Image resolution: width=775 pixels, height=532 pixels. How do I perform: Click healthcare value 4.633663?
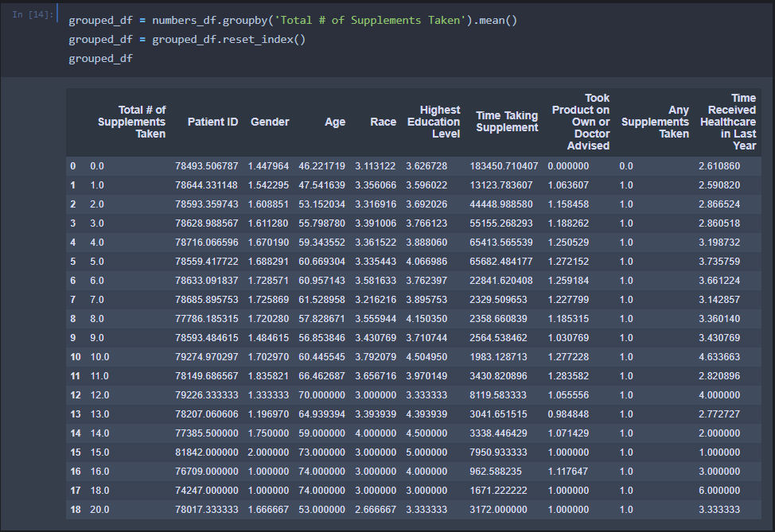point(719,357)
